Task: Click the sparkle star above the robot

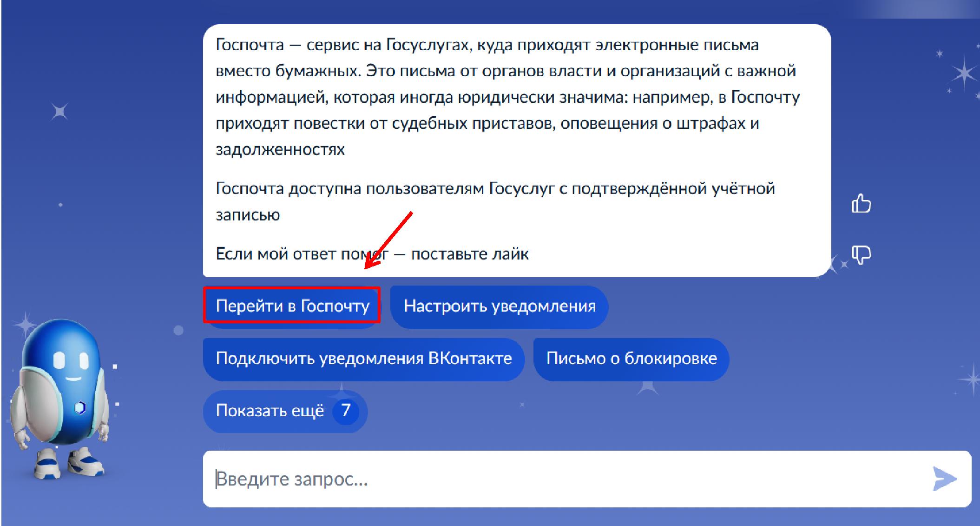Action: (26, 323)
